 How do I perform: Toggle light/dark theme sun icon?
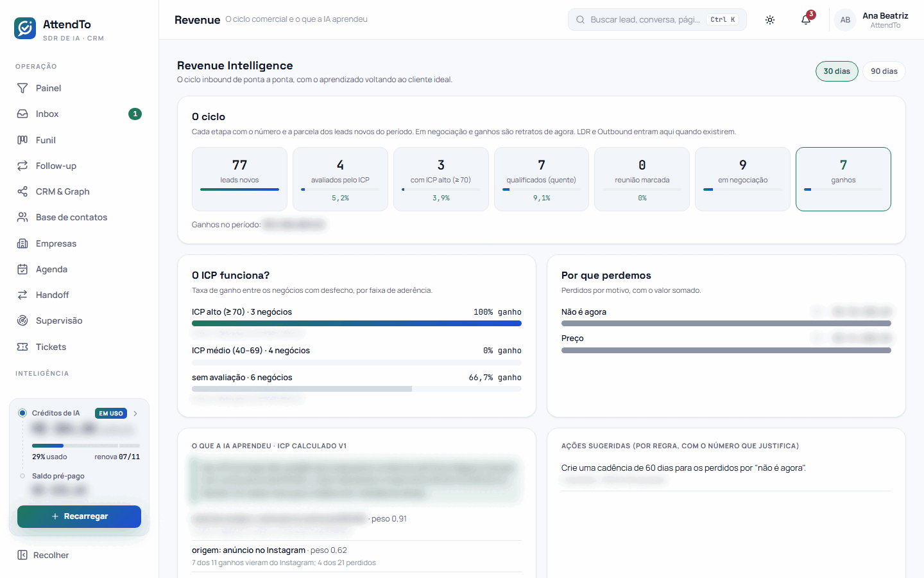(770, 20)
